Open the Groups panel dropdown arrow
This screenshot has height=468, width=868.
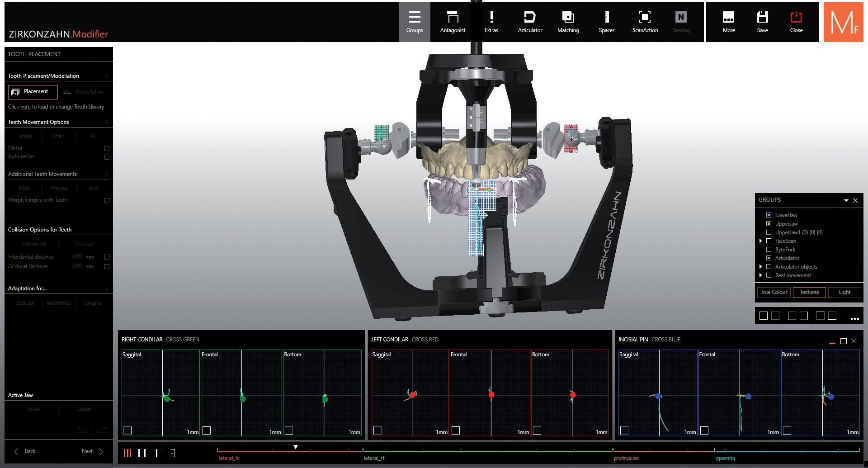pyautogui.click(x=846, y=200)
